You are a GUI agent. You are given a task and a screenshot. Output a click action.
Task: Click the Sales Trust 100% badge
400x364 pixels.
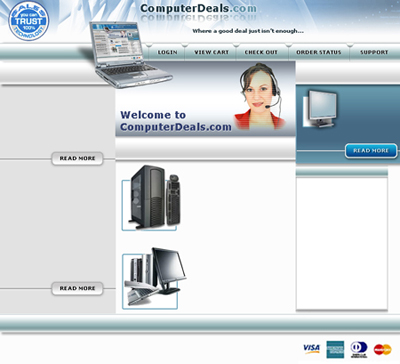29,21
